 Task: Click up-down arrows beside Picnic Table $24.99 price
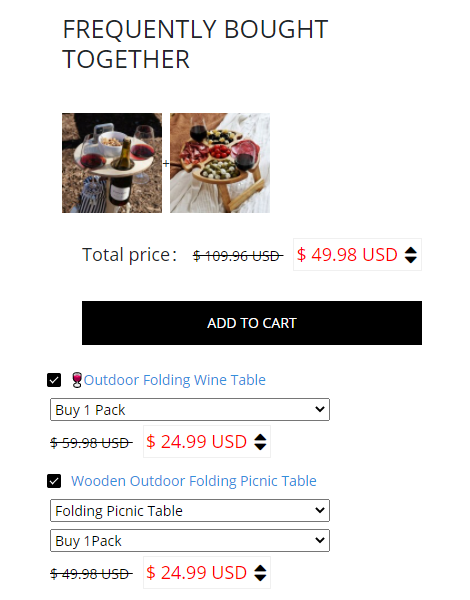(260, 573)
